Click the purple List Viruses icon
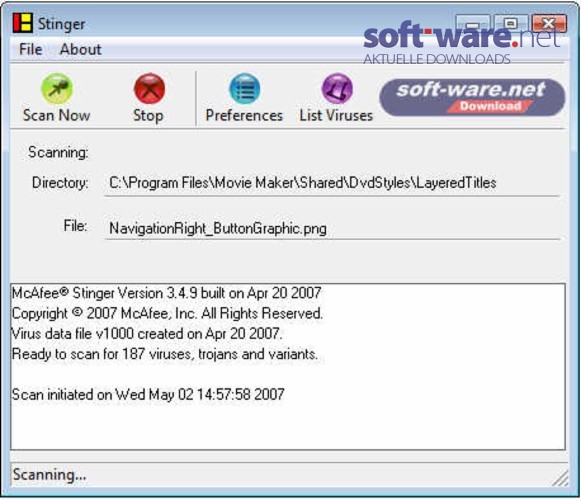This screenshot has width=581, height=500. [337, 89]
